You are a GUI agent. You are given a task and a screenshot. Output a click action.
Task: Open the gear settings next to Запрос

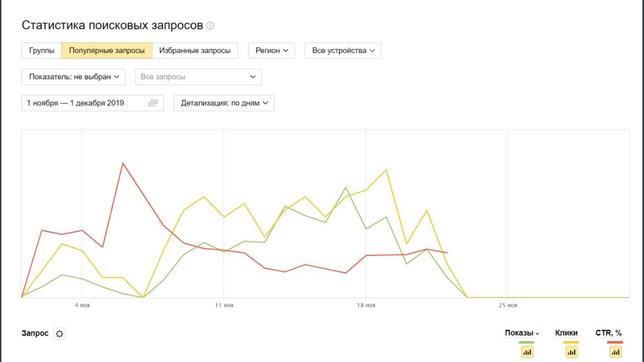pyautogui.click(x=59, y=334)
